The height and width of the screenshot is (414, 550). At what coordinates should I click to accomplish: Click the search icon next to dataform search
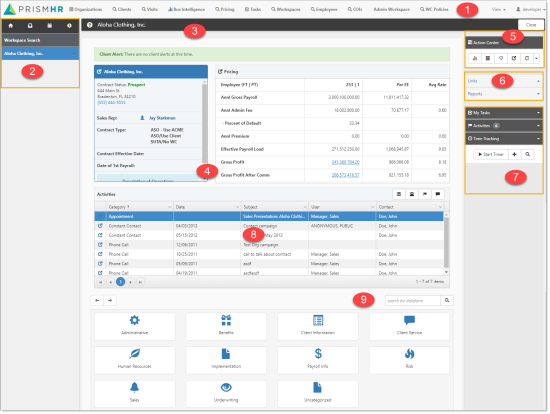[x=447, y=300]
